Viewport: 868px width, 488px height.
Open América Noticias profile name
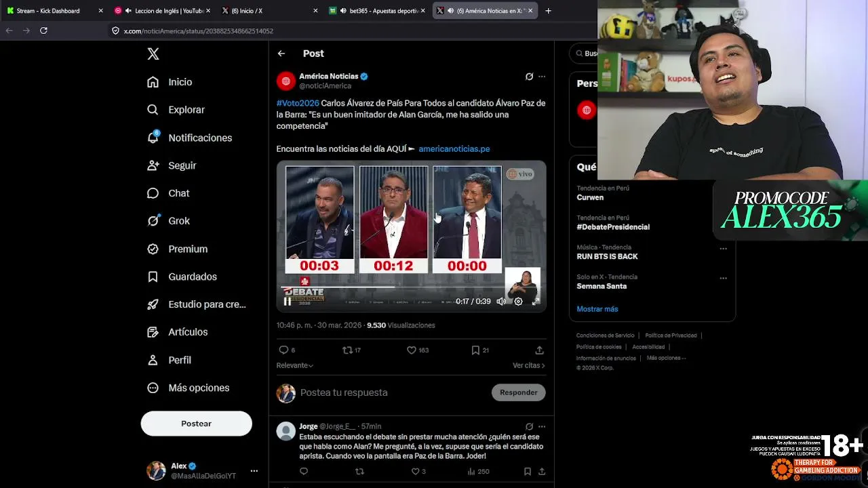(x=328, y=77)
